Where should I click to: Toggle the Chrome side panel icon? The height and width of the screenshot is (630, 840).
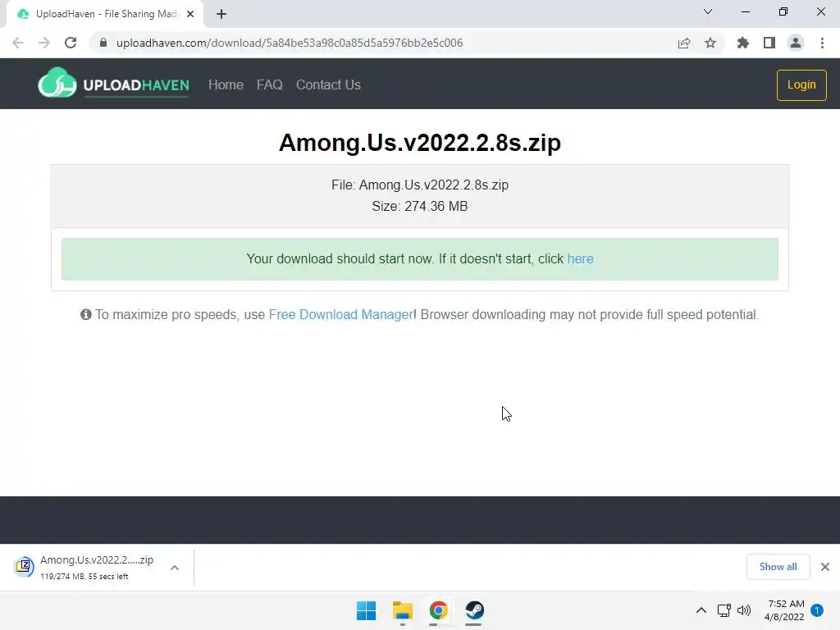click(769, 43)
